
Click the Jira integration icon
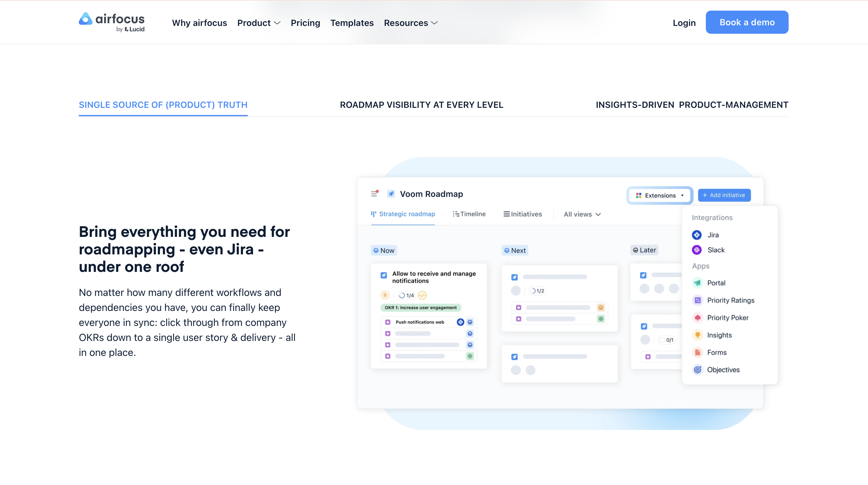point(697,235)
